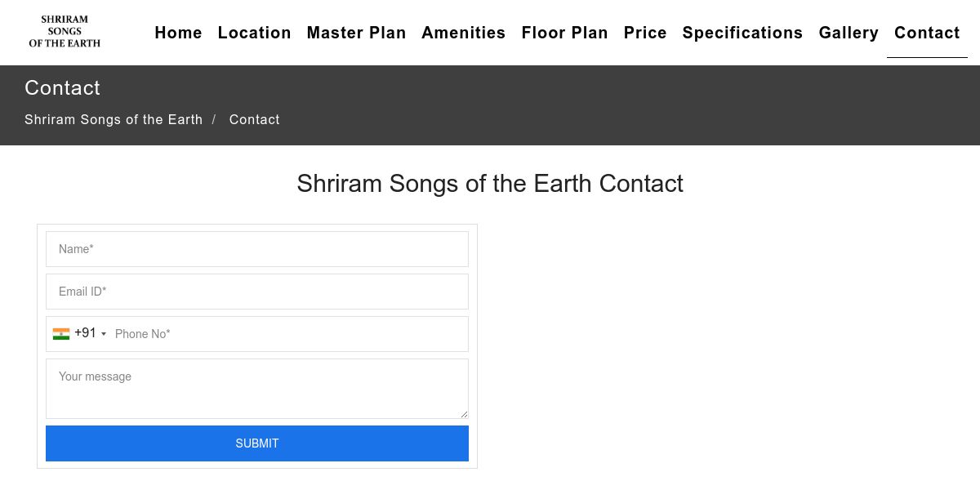The height and width of the screenshot is (490, 980).
Task: Click the Your message text area
Action: click(x=257, y=388)
